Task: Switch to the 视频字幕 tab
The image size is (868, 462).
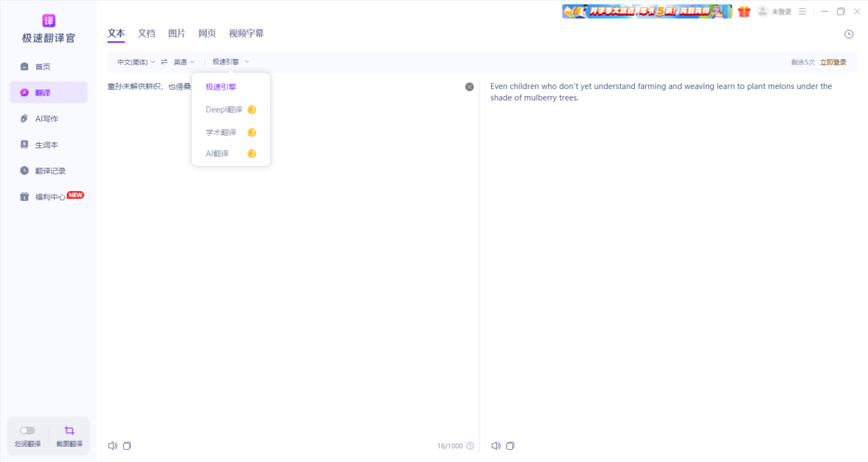Action: (246, 33)
